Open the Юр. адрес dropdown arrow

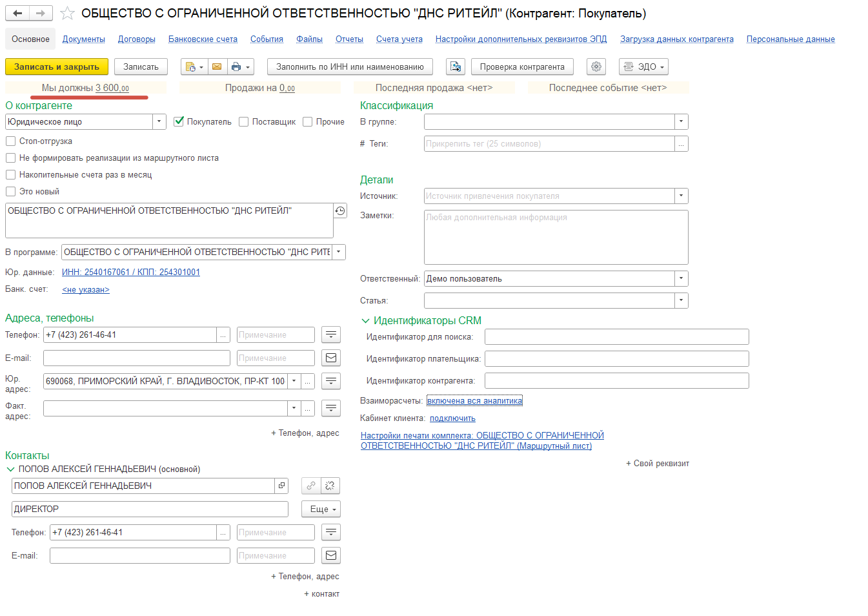click(x=294, y=382)
